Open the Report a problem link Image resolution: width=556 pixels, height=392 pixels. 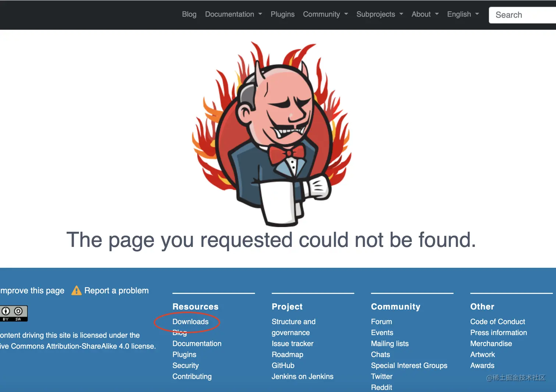[117, 291]
